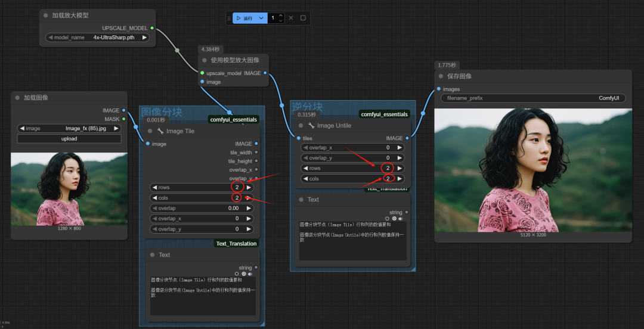Decrease cols in Image Tile node

pos(154,198)
